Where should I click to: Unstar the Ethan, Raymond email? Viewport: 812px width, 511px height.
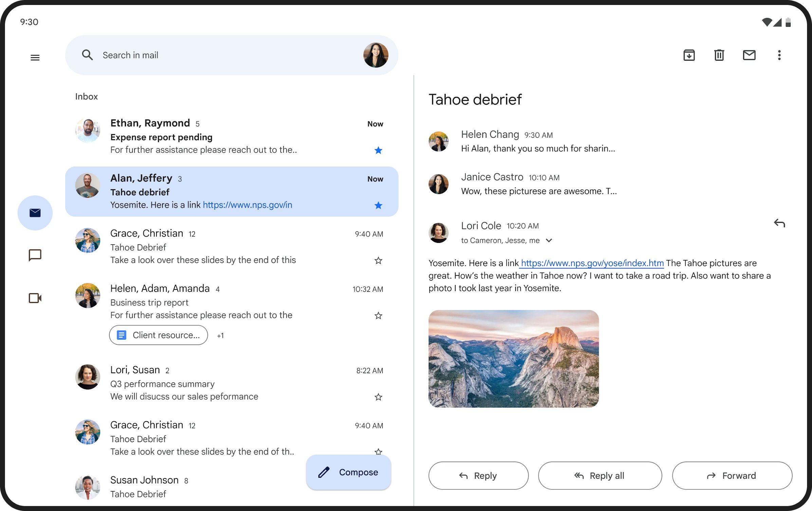[x=378, y=150]
